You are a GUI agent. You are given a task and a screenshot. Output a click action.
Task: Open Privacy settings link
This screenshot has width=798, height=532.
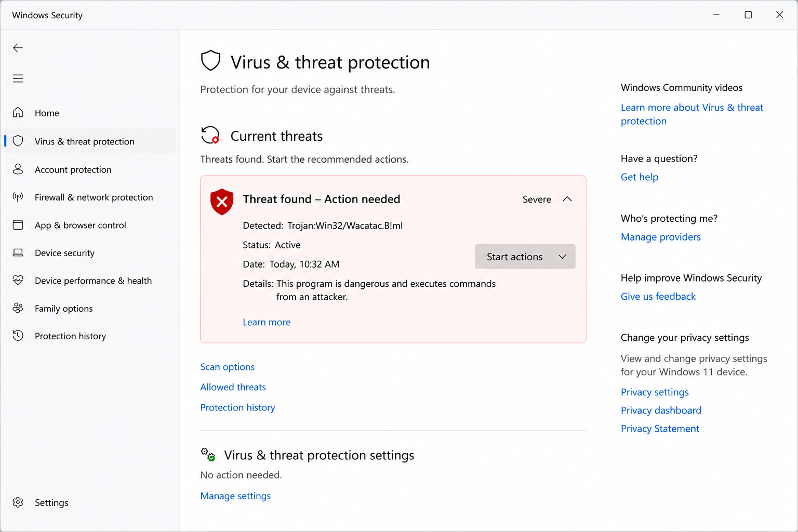click(655, 392)
